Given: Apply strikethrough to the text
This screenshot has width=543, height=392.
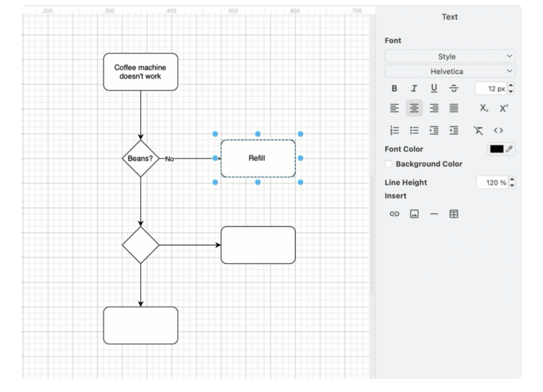Looking at the screenshot, I should click(454, 89).
